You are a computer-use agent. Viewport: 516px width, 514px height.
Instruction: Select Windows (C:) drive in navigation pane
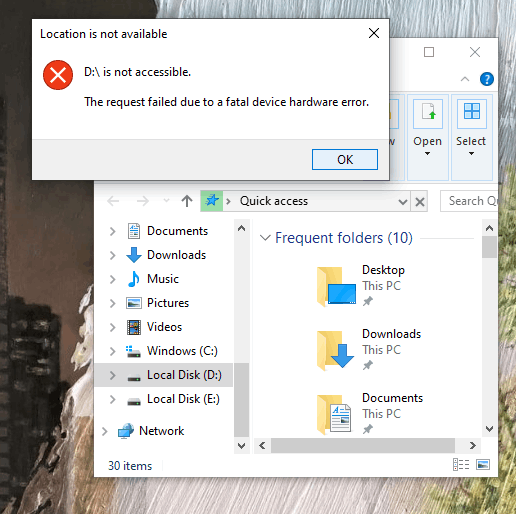(182, 351)
